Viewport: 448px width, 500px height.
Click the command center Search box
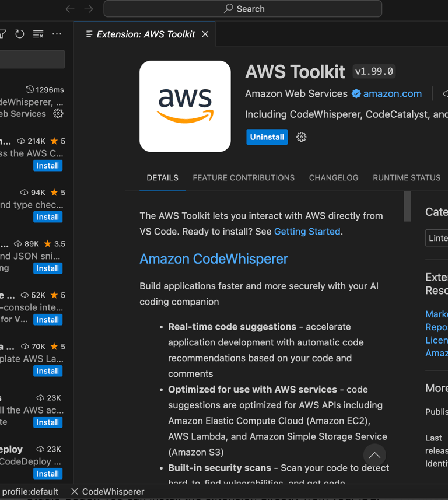click(243, 9)
